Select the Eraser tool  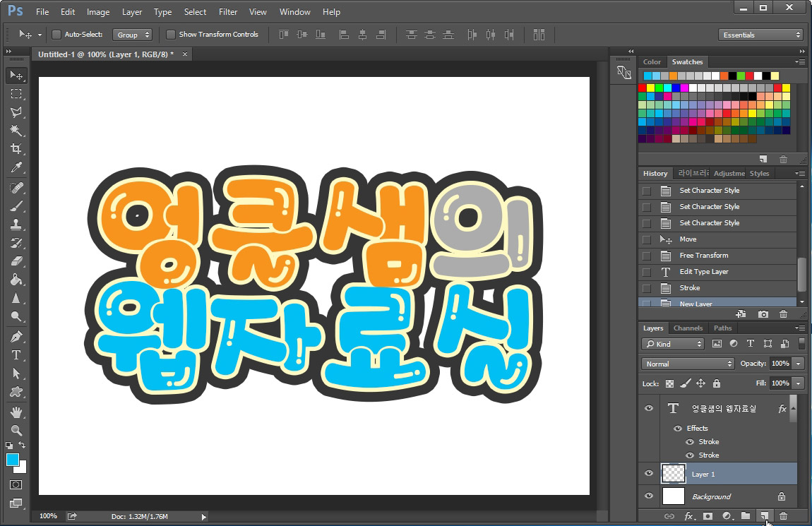[x=16, y=261]
